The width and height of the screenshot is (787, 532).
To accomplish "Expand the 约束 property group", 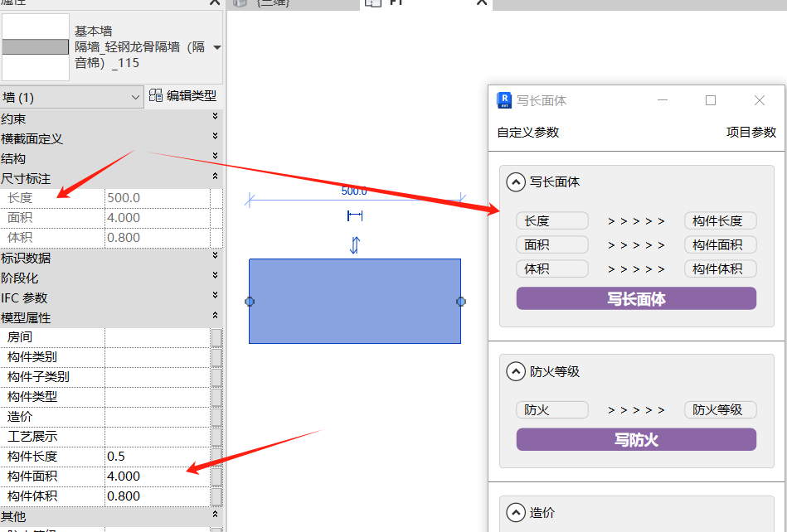I will [216, 118].
